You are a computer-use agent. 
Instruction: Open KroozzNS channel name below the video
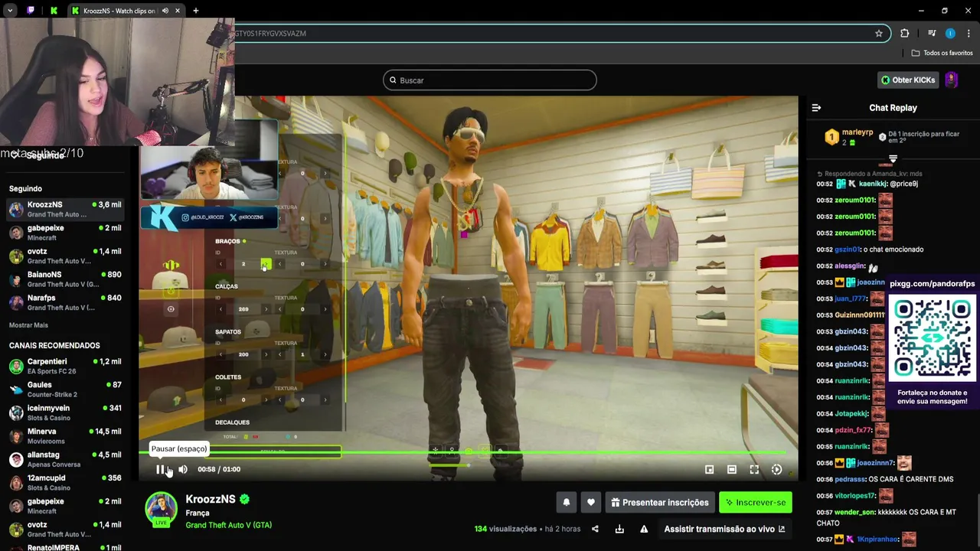211,499
